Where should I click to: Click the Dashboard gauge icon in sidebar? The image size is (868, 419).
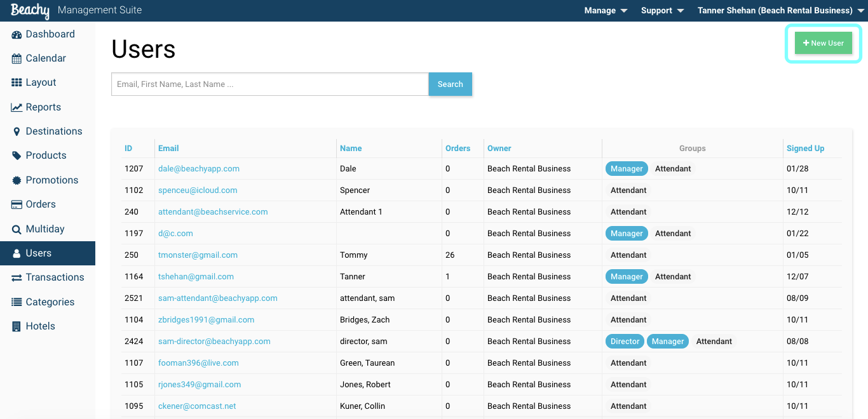coord(17,34)
